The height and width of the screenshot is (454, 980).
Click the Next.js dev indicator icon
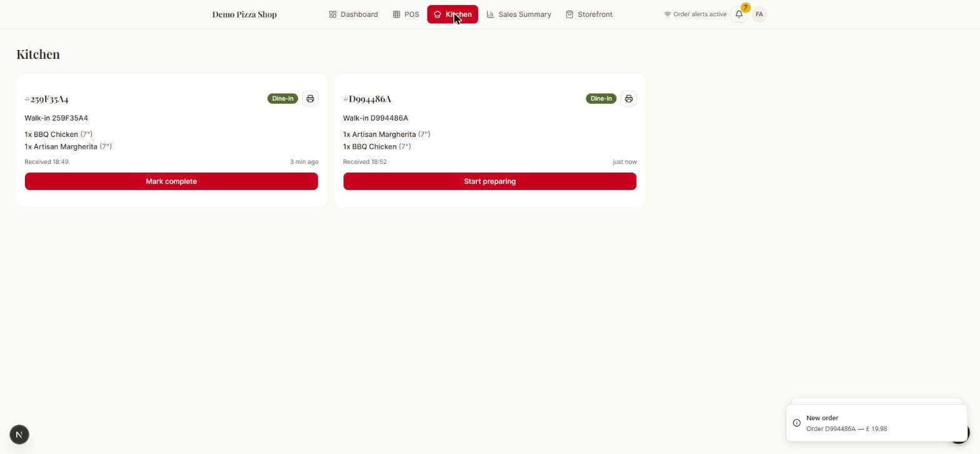(x=19, y=435)
